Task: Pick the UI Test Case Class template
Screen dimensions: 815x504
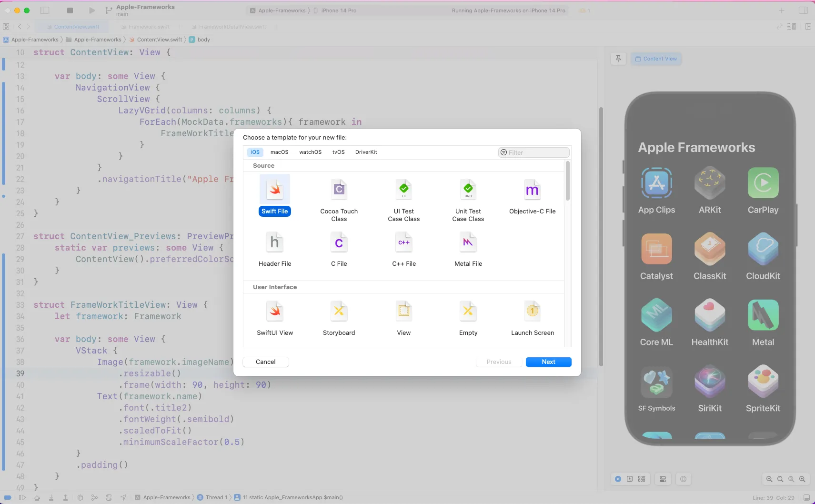Action: tap(403, 200)
